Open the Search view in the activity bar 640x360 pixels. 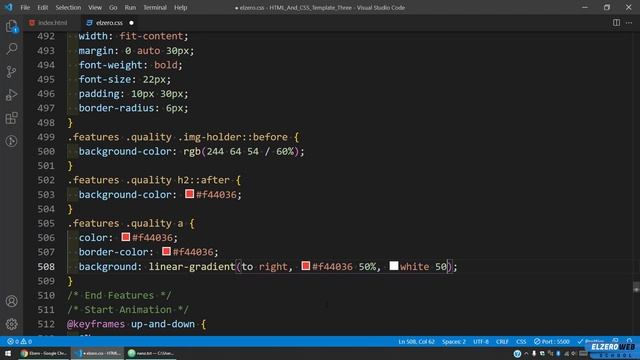click(11, 49)
